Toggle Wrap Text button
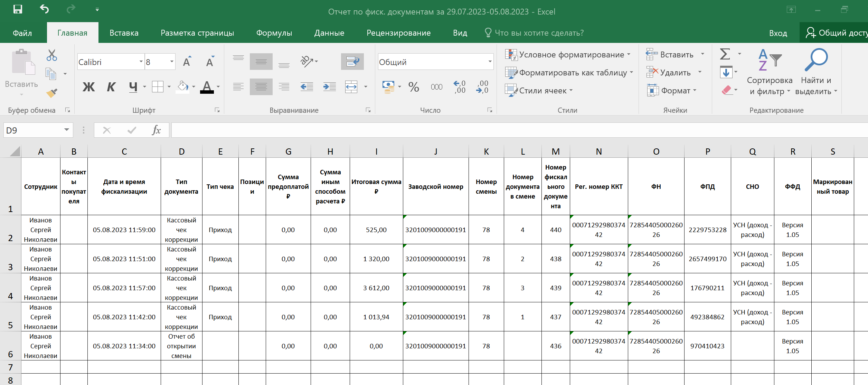Viewport: 868px width, 385px height. point(352,62)
